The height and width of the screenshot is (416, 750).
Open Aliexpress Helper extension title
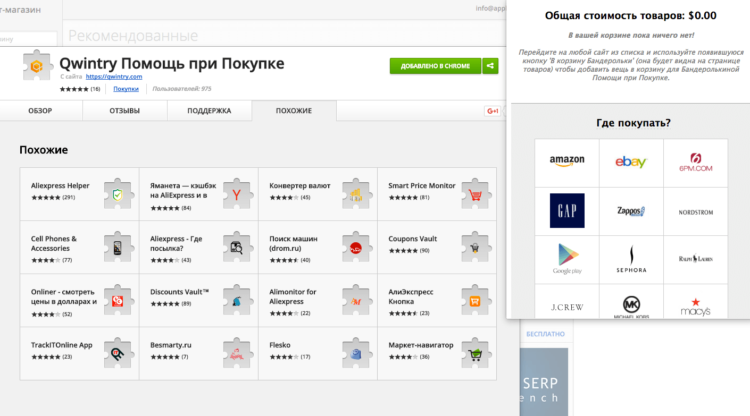60,186
